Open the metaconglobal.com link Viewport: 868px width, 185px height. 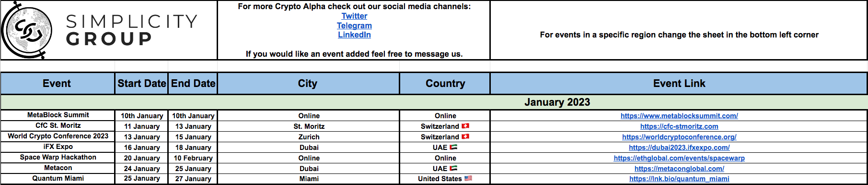tap(679, 169)
